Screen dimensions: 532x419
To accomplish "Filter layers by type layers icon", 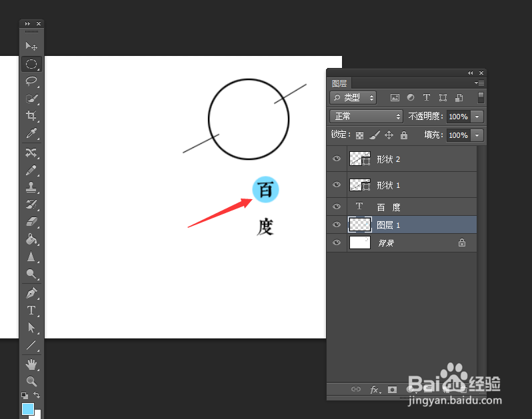I will coord(427,98).
